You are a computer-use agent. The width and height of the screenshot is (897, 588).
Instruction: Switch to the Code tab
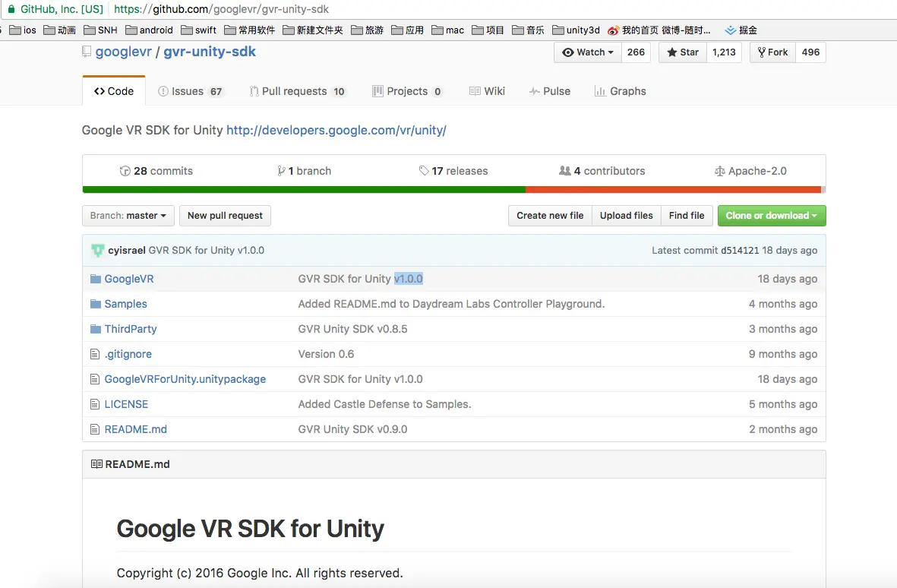click(114, 91)
